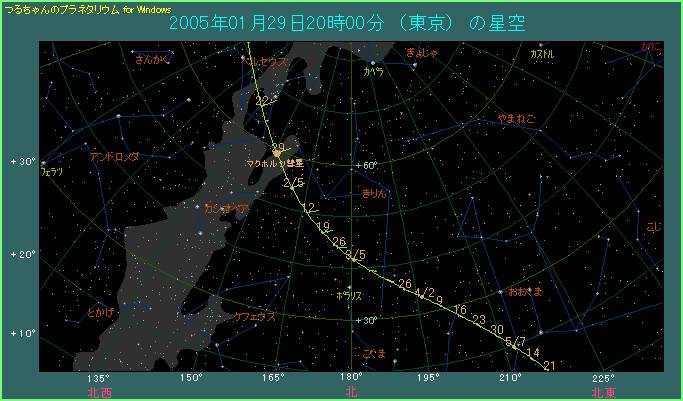Viewport: 683px width, 401px height.
Task: Select the 4/2 date marker on comet path
Action: [x=424, y=292]
